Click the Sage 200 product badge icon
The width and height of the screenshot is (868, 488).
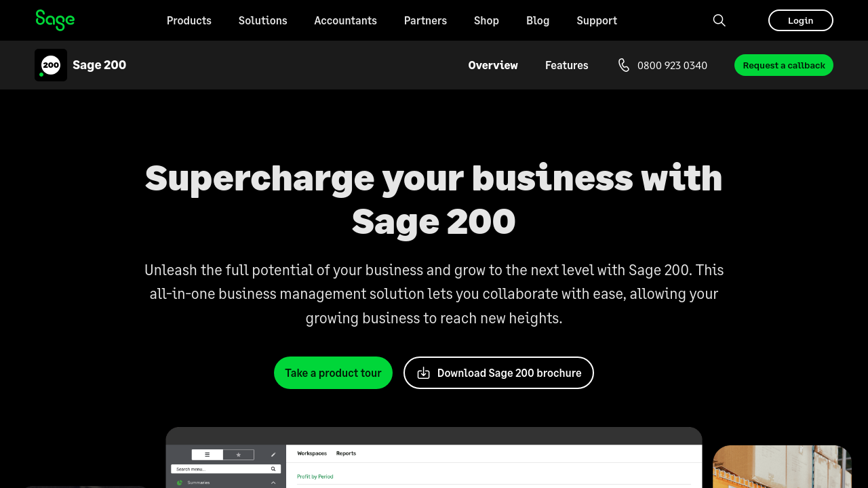pos(51,65)
